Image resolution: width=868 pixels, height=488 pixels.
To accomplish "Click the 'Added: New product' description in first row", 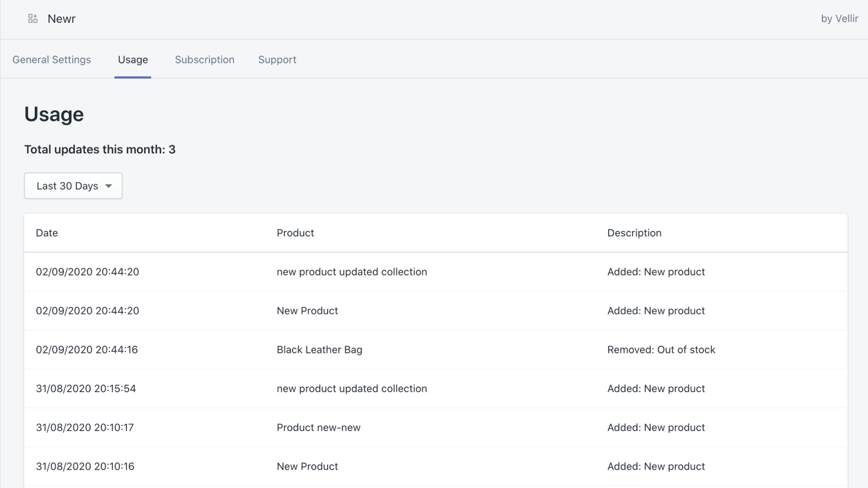I will point(656,272).
